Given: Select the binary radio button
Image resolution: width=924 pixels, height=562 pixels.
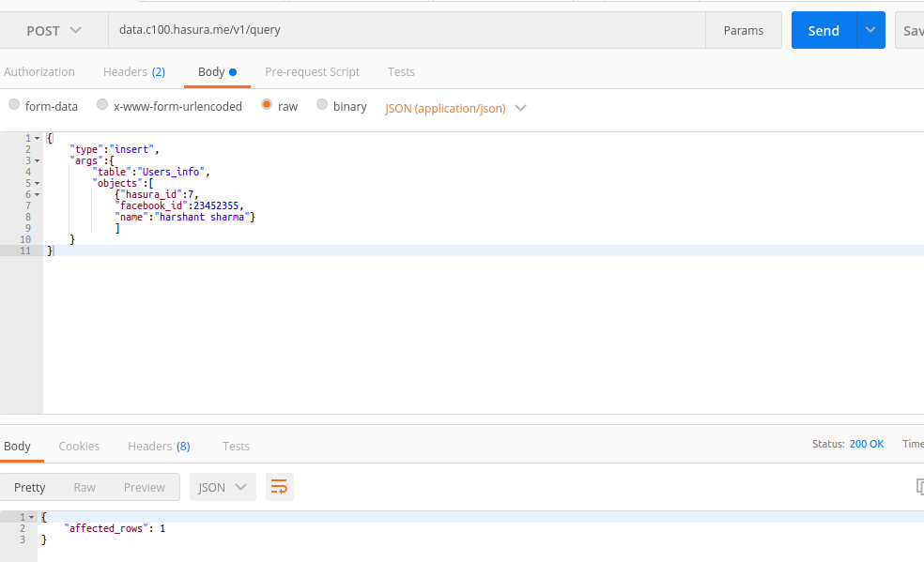Looking at the screenshot, I should click(322, 105).
